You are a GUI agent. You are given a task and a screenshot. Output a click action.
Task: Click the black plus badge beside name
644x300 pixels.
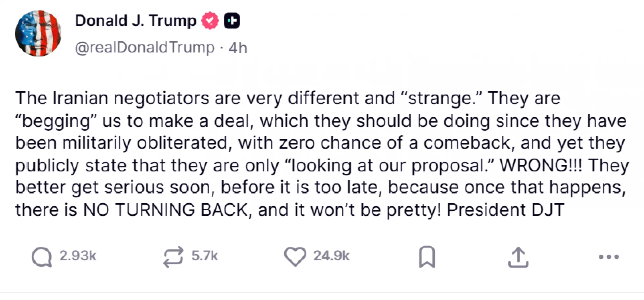pos(232,21)
